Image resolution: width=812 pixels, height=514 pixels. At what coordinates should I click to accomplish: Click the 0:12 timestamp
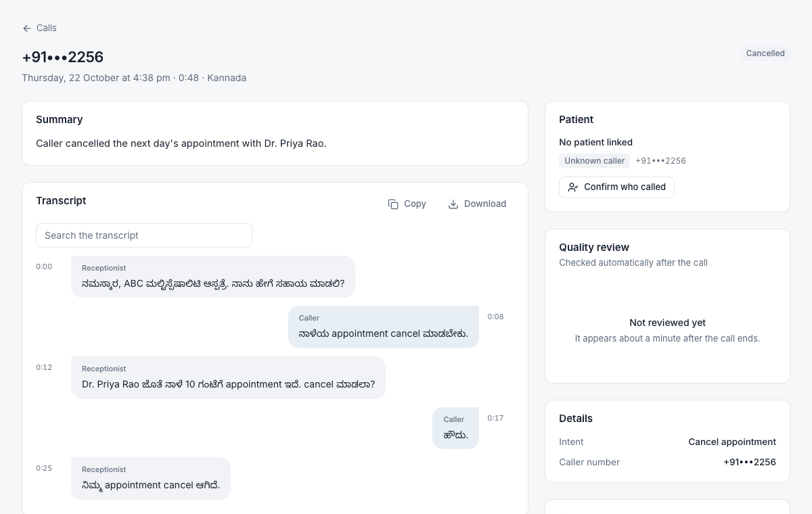44,367
